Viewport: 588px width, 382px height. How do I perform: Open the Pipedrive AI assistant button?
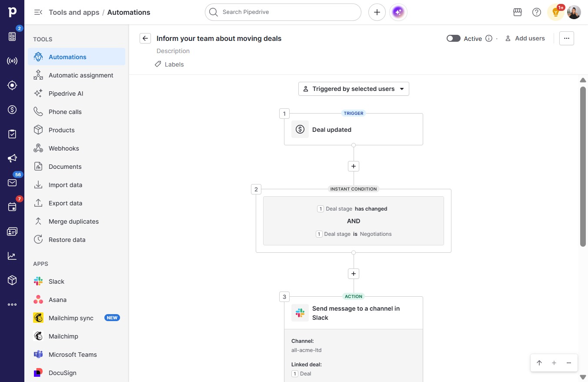(x=398, y=12)
